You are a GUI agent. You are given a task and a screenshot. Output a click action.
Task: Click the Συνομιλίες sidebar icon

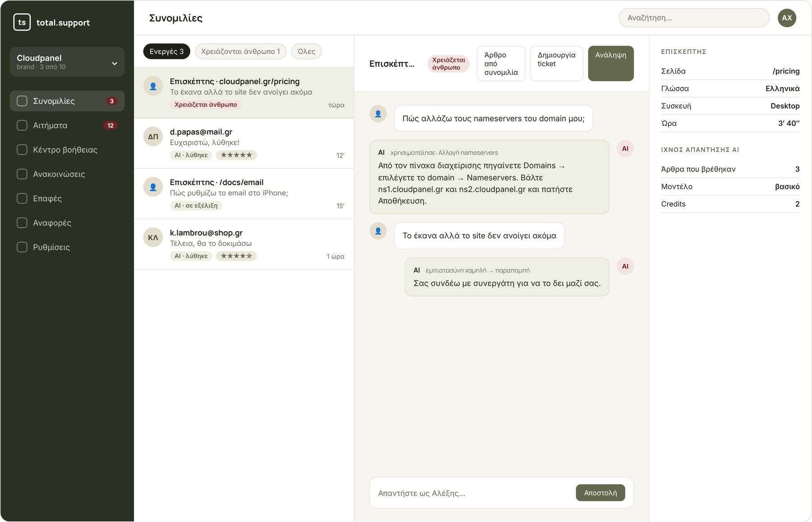pyautogui.click(x=22, y=101)
